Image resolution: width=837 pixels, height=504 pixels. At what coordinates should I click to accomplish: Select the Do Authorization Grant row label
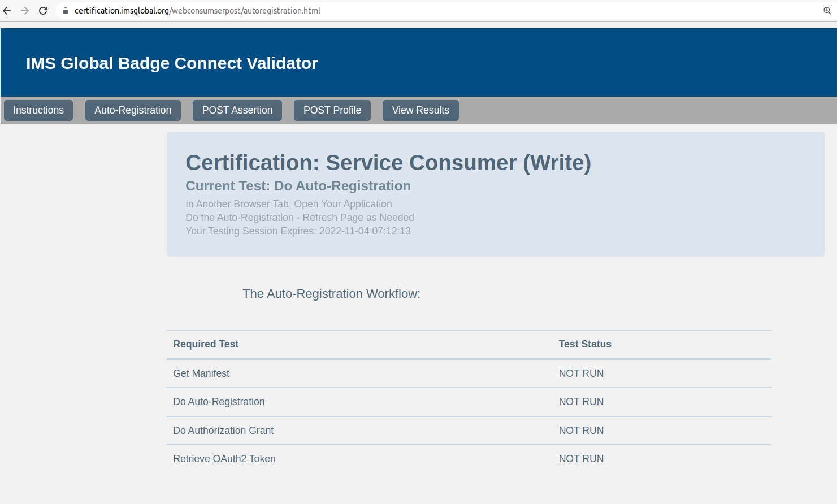click(223, 431)
